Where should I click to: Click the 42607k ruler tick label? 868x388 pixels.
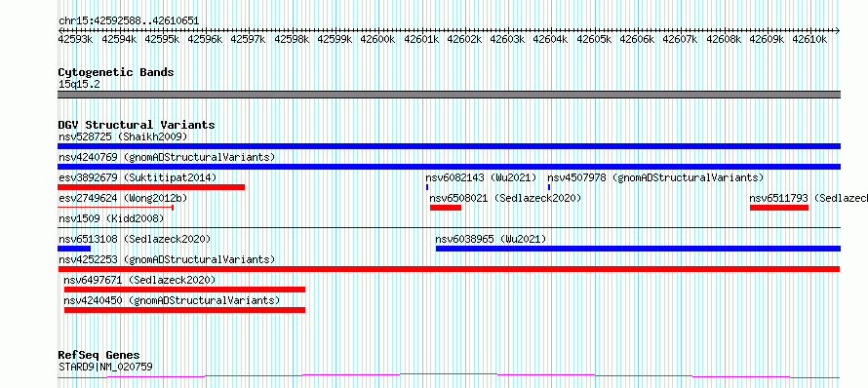(x=680, y=39)
